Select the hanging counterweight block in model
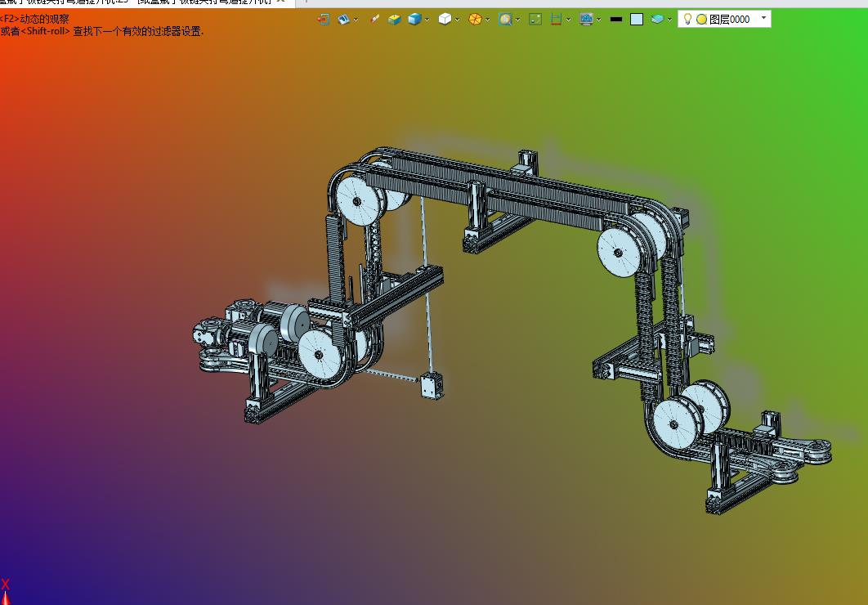This screenshot has width=868, height=605. click(x=432, y=386)
